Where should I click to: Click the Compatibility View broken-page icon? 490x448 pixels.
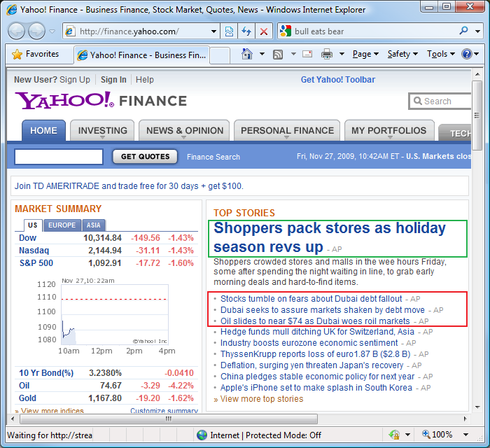pyautogui.click(x=229, y=31)
